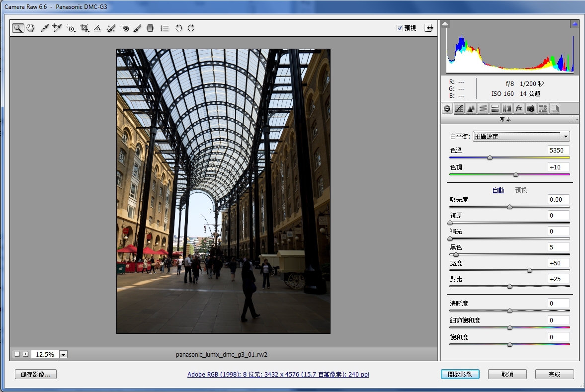Switch to the Effects (fx) tab
The image size is (585, 392).
[519, 108]
